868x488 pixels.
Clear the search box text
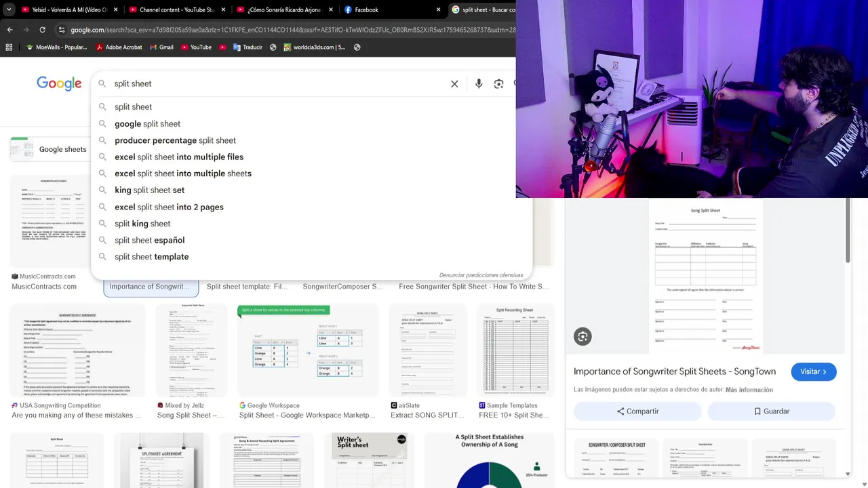[454, 84]
